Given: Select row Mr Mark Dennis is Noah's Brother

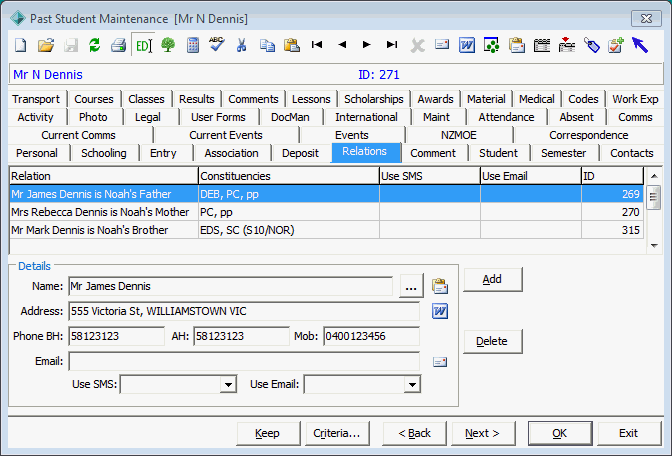Looking at the screenshot, I should coord(326,230).
